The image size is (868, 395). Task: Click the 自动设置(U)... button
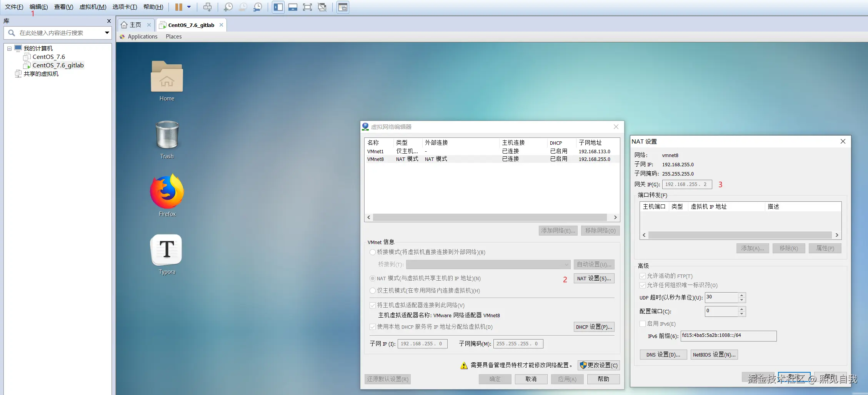pyautogui.click(x=594, y=264)
